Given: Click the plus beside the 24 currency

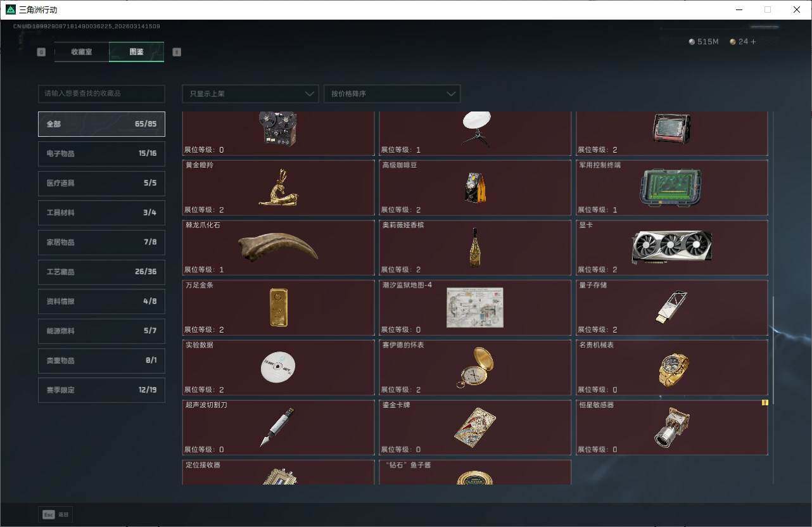Looking at the screenshot, I should (x=753, y=42).
